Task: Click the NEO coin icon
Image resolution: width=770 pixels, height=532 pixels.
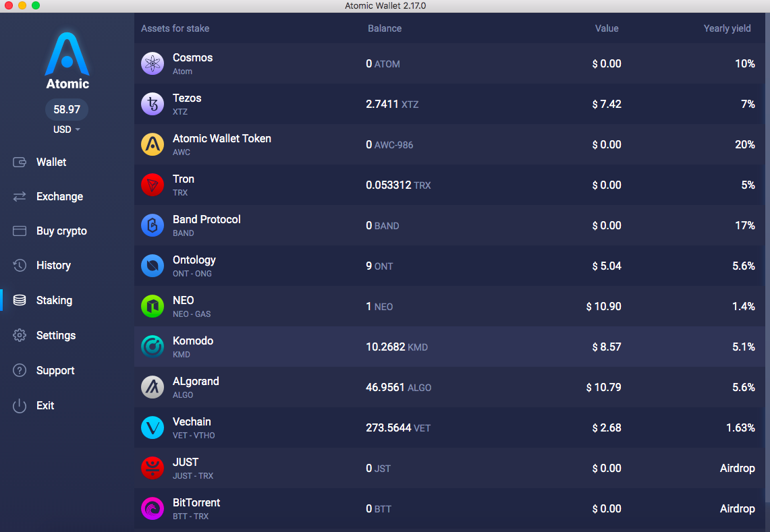Action: (153, 306)
